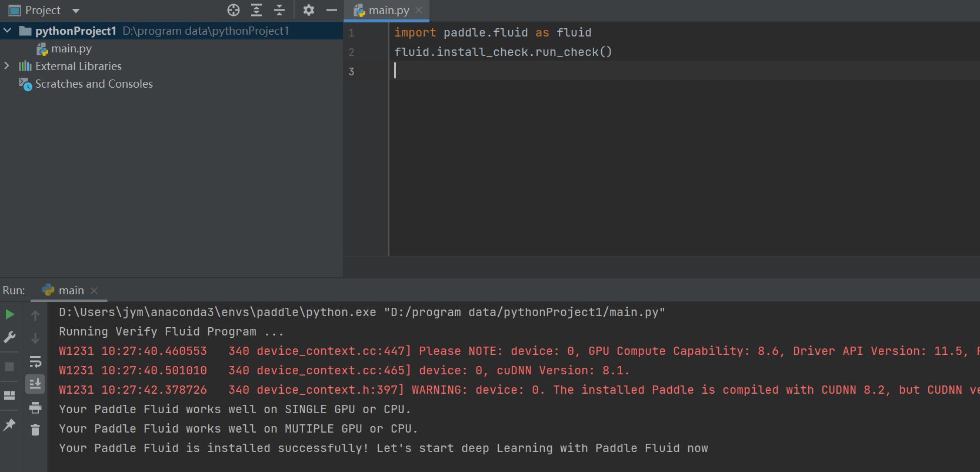Open run configuration wrench icon

(10, 337)
